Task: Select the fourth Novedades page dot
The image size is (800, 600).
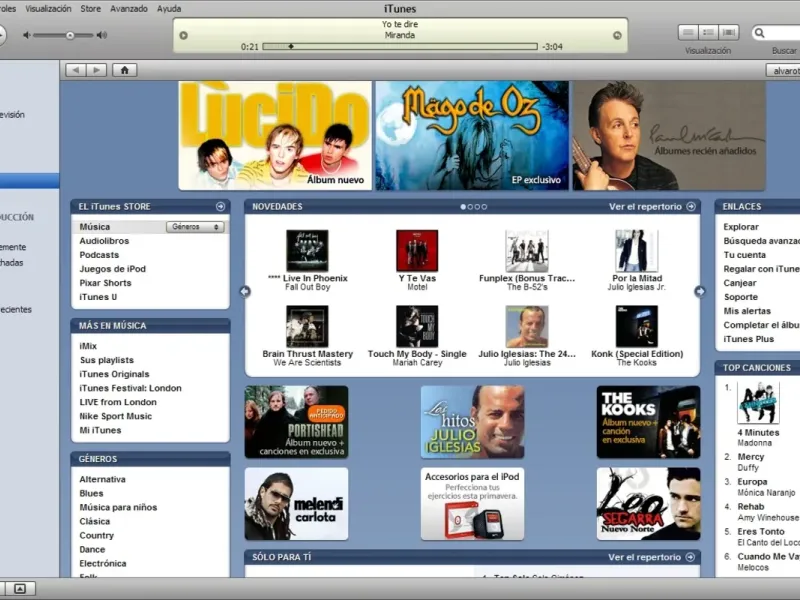Action: pos(484,207)
